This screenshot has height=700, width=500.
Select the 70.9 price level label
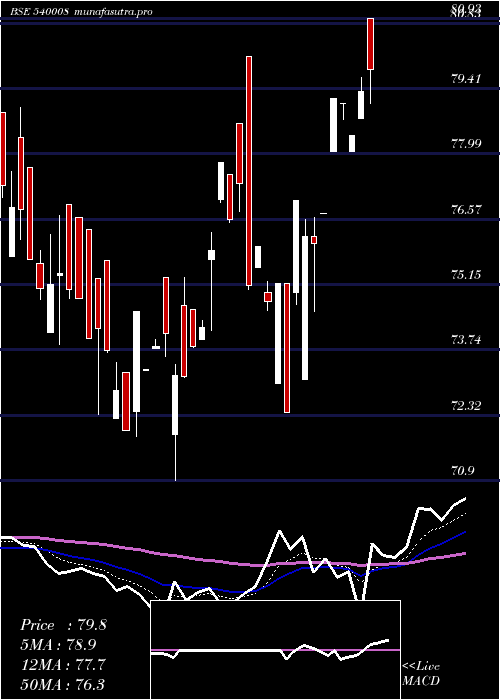point(464,471)
